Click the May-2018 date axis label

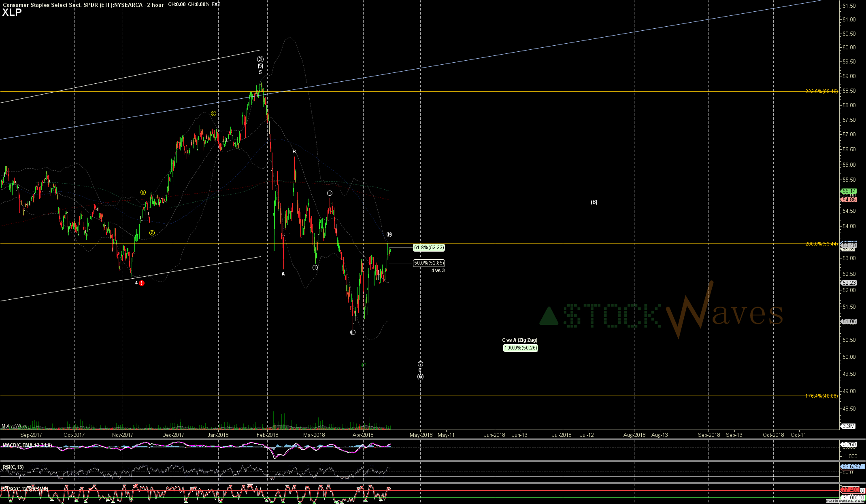click(421, 435)
